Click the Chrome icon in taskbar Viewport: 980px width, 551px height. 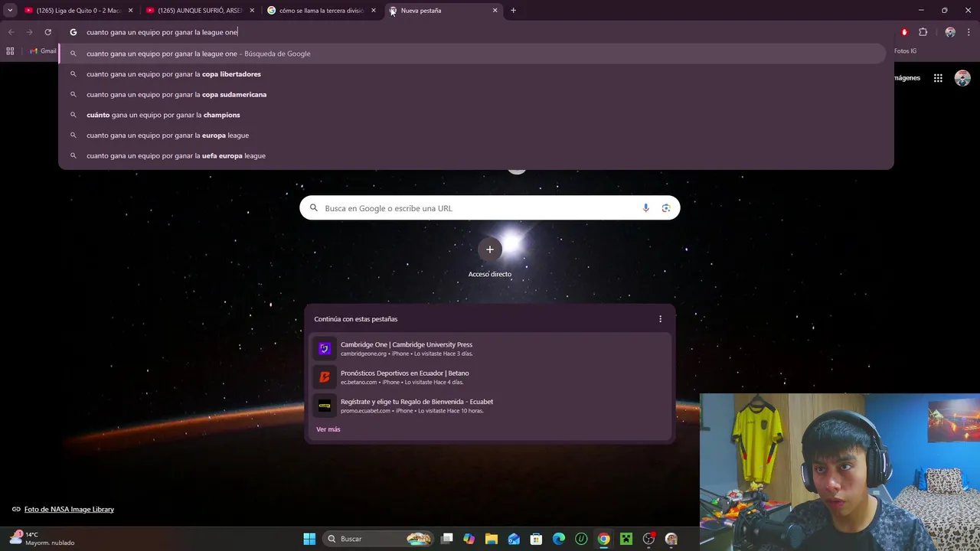[604, 539]
